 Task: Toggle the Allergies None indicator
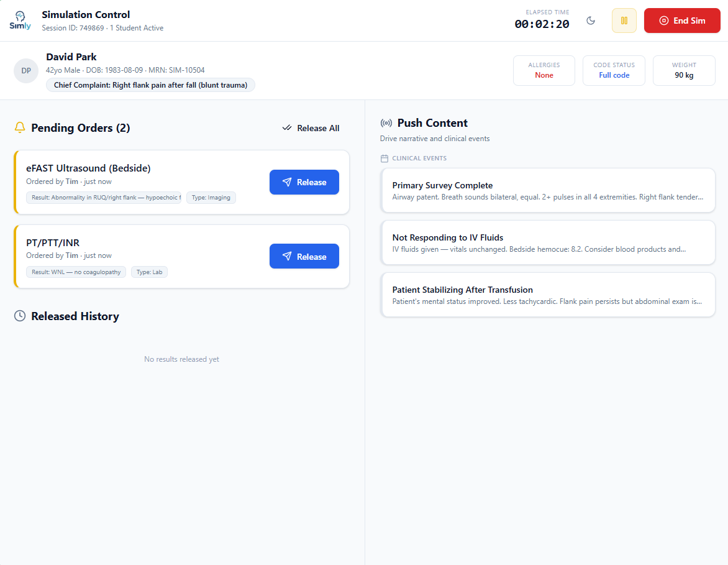(544, 70)
